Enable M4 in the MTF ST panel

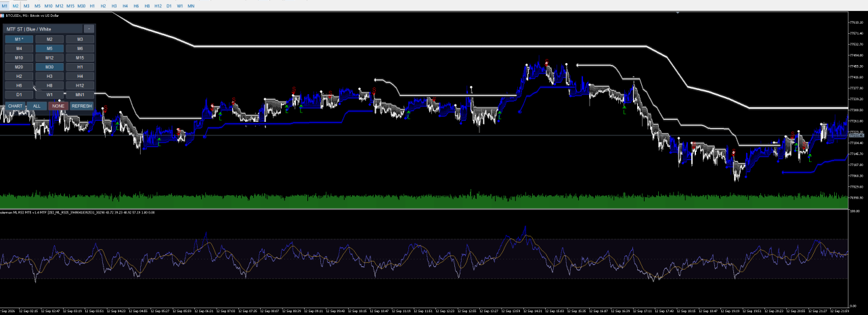point(19,49)
